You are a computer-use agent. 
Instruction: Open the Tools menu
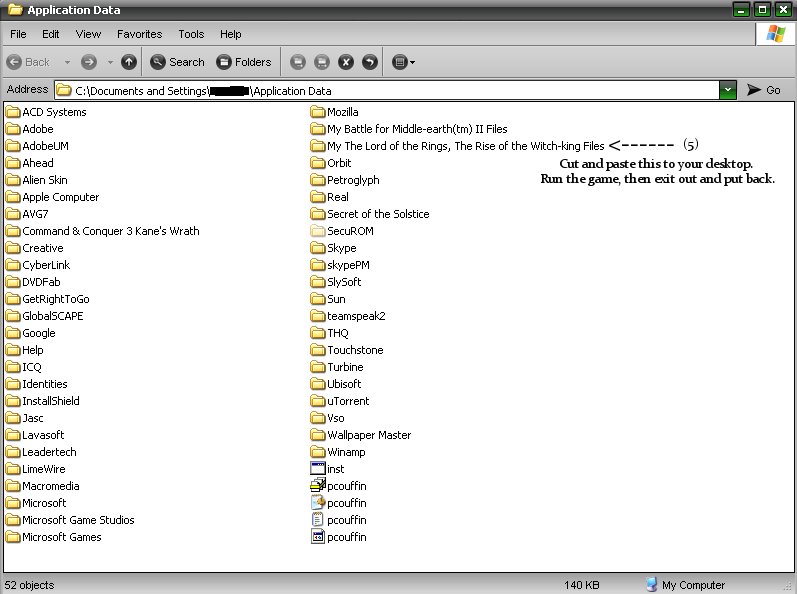point(191,34)
